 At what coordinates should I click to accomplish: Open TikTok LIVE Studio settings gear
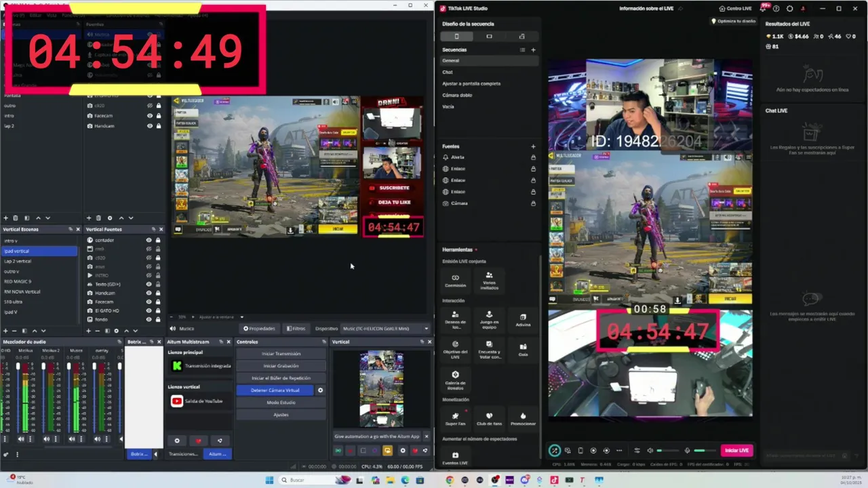coord(789,8)
